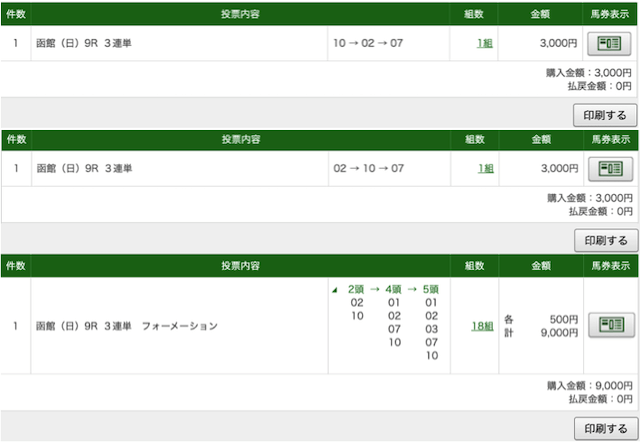Screen dimensions: 640x444
Task: Show betting ticket for 10→02→07 bet
Action: pos(609,43)
